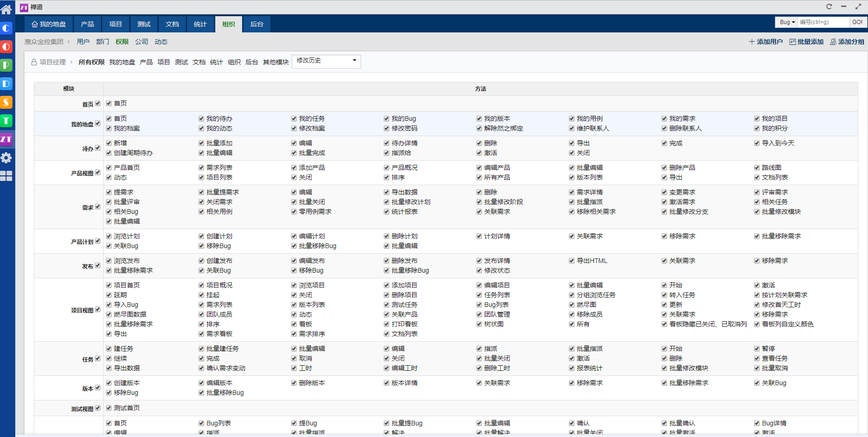Uncheck the 确认需求变动 permission
Image resolution: width=868 pixels, height=437 pixels.
click(x=201, y=368)
